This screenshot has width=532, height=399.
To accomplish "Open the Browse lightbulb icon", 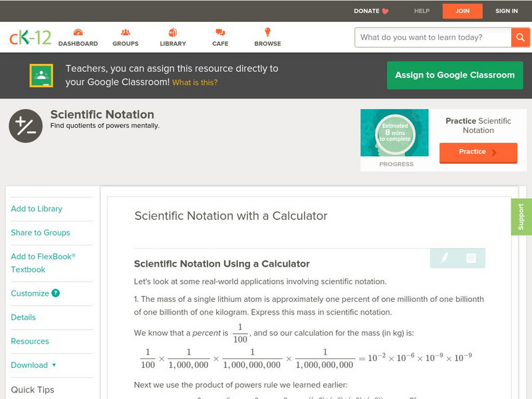I will [267, 33].
